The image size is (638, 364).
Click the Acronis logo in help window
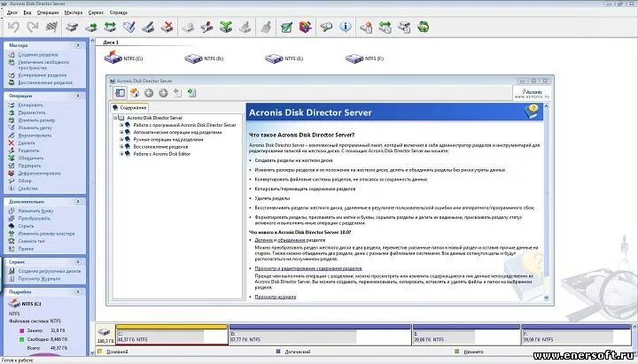point(532,93)
